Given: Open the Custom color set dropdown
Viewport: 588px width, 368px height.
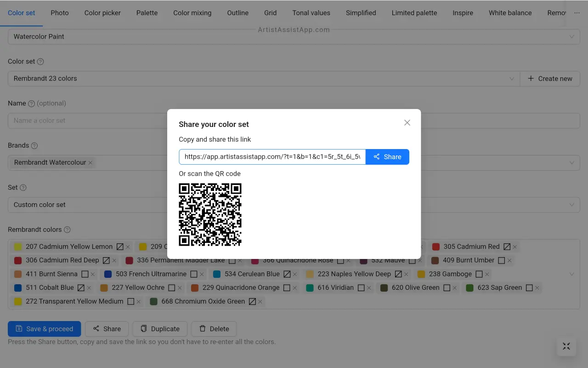Looking at the screenshot, I should coord(294,205).
